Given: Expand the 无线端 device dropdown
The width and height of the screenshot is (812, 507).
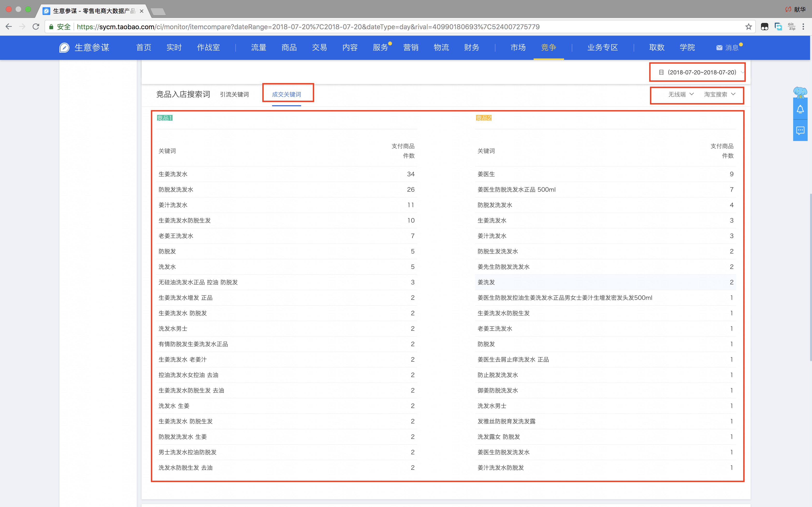Looking at the screenshot, I should point(681,94).
